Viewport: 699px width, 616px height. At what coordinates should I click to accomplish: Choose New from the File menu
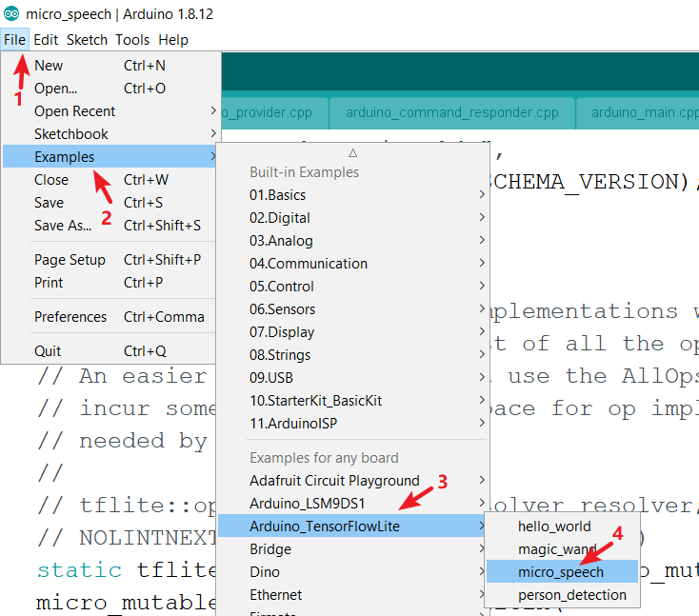[x=110, y=66]
